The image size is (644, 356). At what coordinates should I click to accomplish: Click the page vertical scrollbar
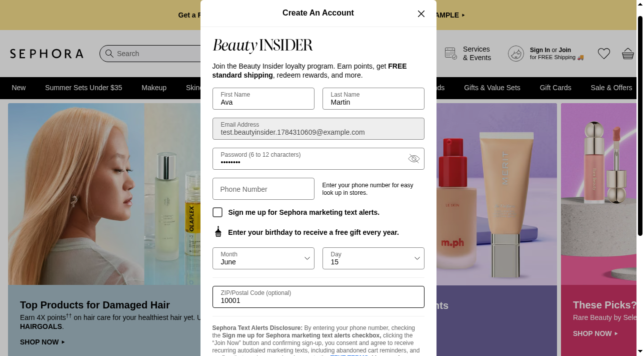pyautogui.click(x=640, y=125)
